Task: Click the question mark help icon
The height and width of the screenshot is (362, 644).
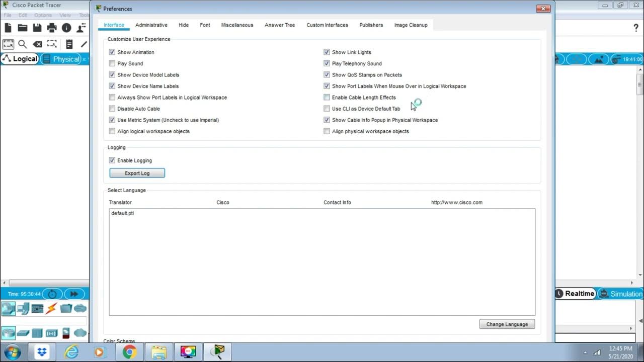Action: [636, 28]
